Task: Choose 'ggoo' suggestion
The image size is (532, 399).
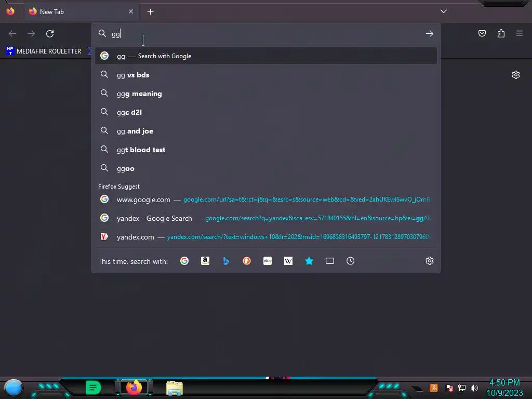Action: coord(265,169)
